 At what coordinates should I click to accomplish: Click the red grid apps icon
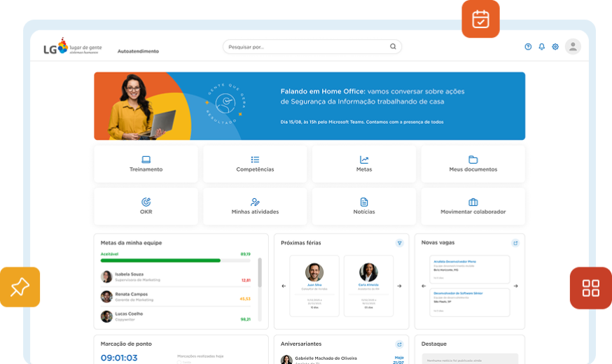590,288
